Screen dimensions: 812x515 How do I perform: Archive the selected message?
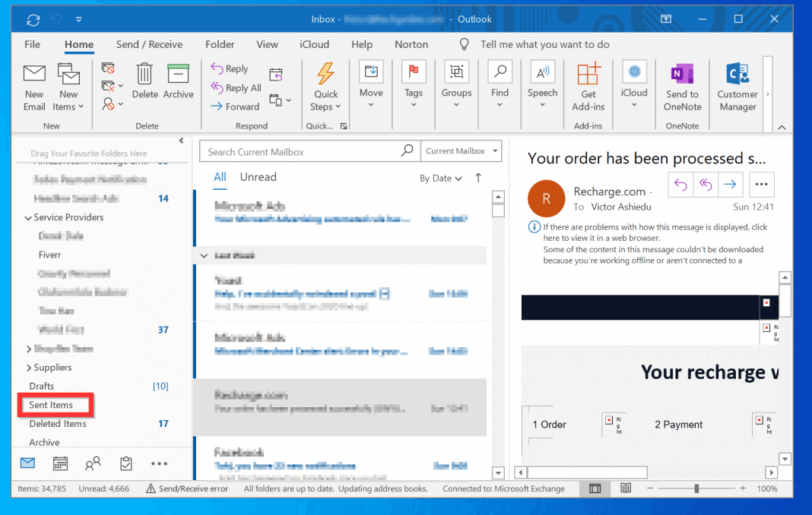click(x=178, y=81)
